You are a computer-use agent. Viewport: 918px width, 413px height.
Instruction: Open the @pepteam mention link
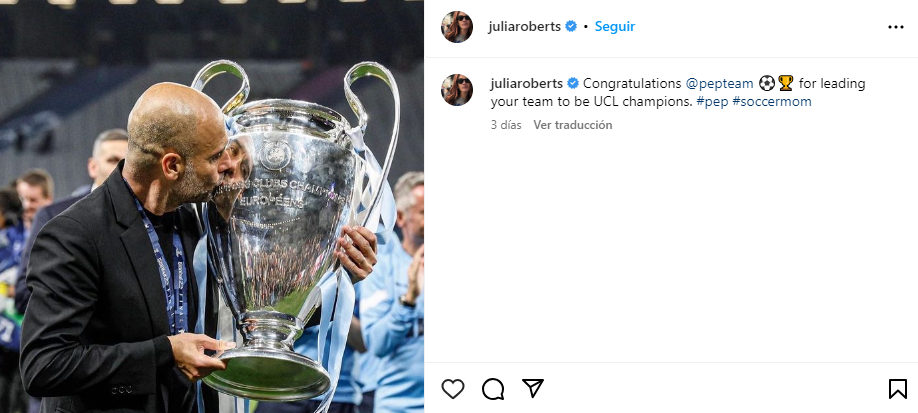(720, 84)
